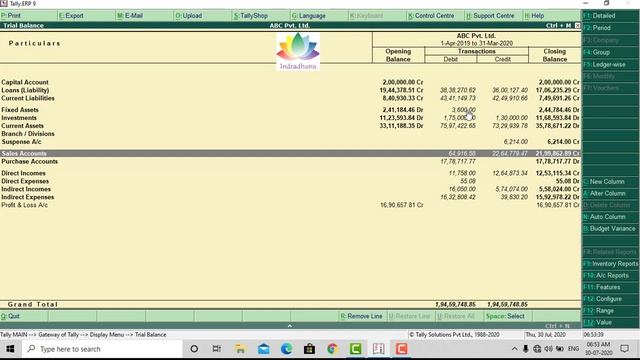Open F12 Configure options
The image size is (640, 360).
click(611, 299)
